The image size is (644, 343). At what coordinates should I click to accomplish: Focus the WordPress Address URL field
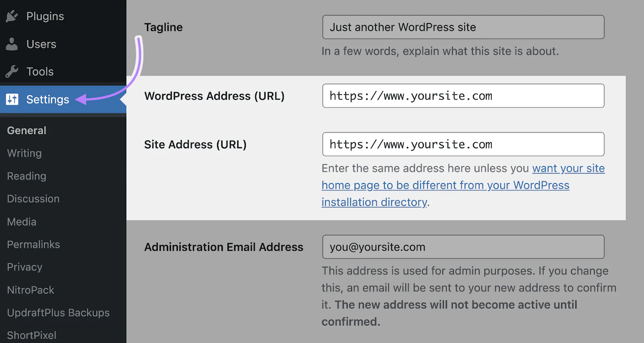click(463, 96)
